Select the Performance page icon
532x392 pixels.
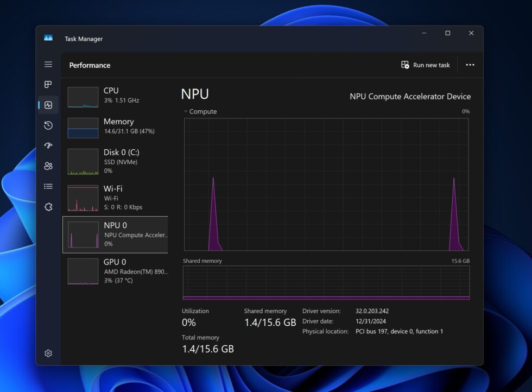pyautogui.click(x=48, y=104)
